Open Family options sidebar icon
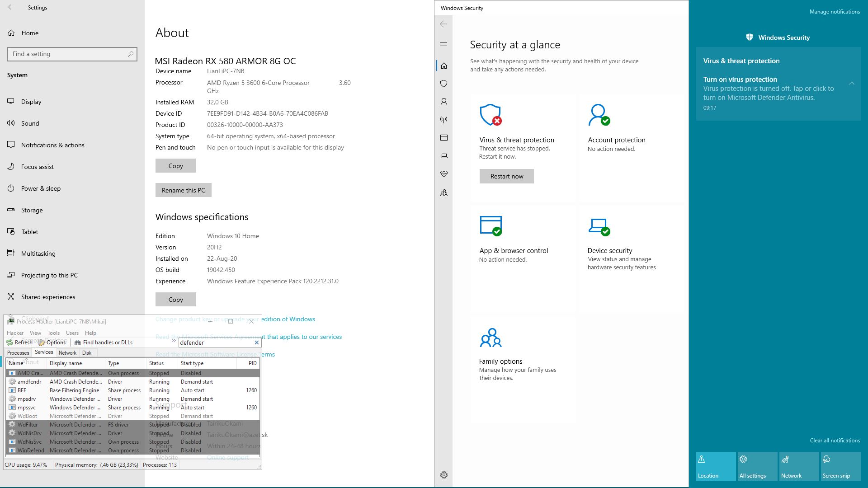The width and height of the screenshot is (868, 488). point(444,192)
